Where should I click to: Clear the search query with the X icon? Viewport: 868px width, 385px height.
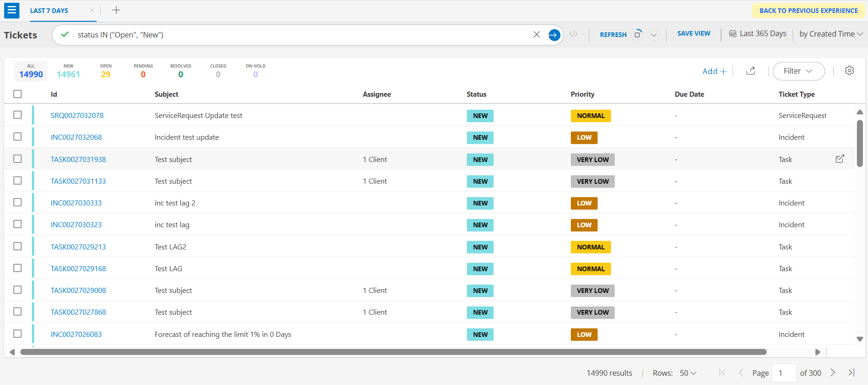click(536, 35)
